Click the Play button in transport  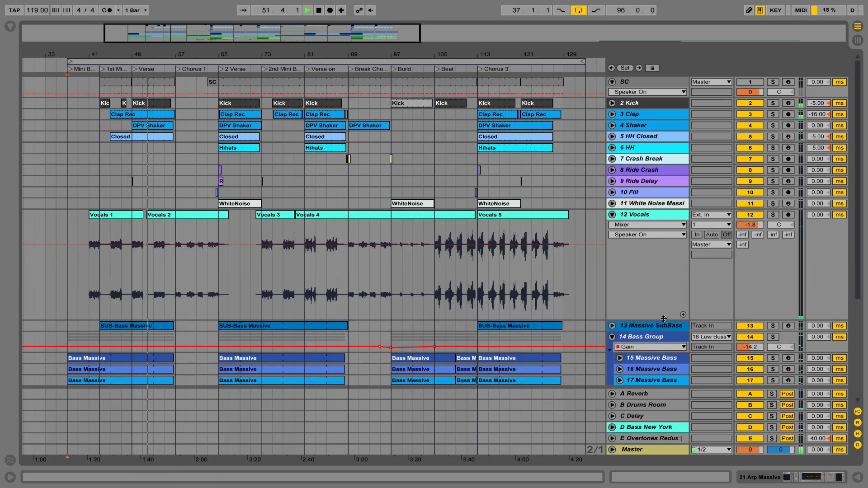(307, 10)
